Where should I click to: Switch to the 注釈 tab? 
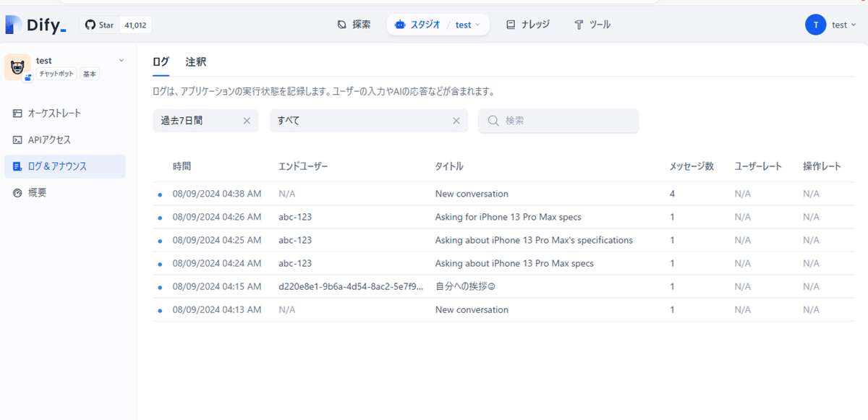pos(195,61)
